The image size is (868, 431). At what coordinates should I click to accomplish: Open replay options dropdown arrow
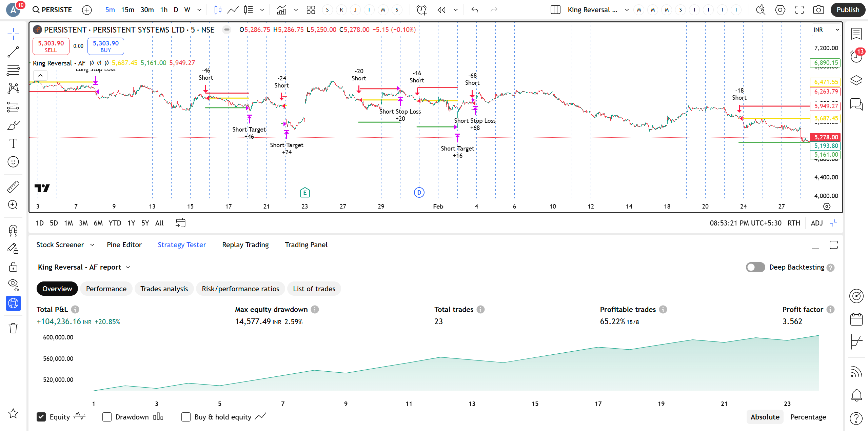(455, 10)
